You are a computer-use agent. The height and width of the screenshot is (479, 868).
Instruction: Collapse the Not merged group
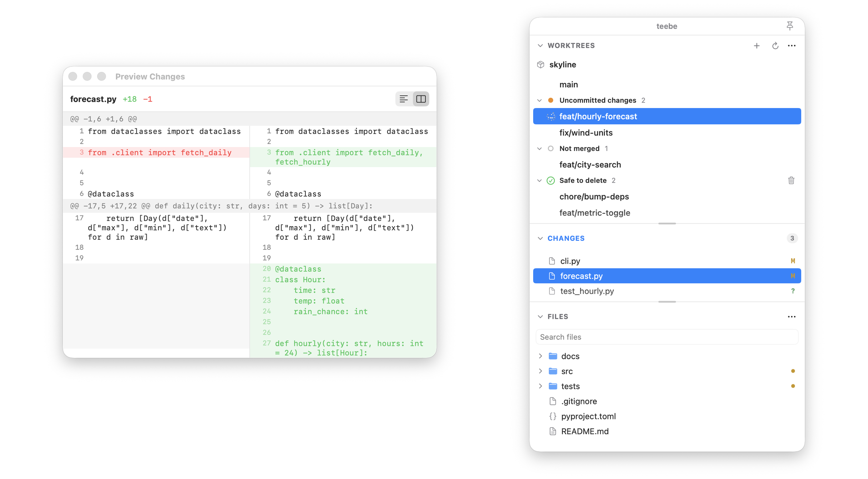[539, 149]
